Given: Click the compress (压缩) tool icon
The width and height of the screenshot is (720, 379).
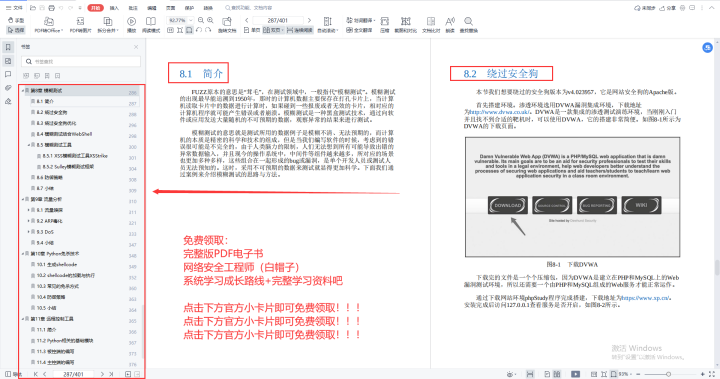Looking at the screenshot, I should click(385, 25).
